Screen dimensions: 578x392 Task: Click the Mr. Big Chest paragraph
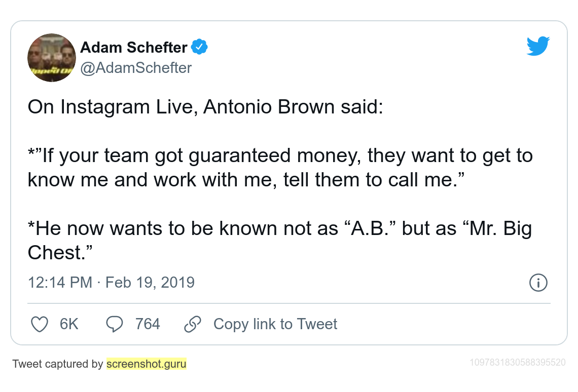[280, 241]
